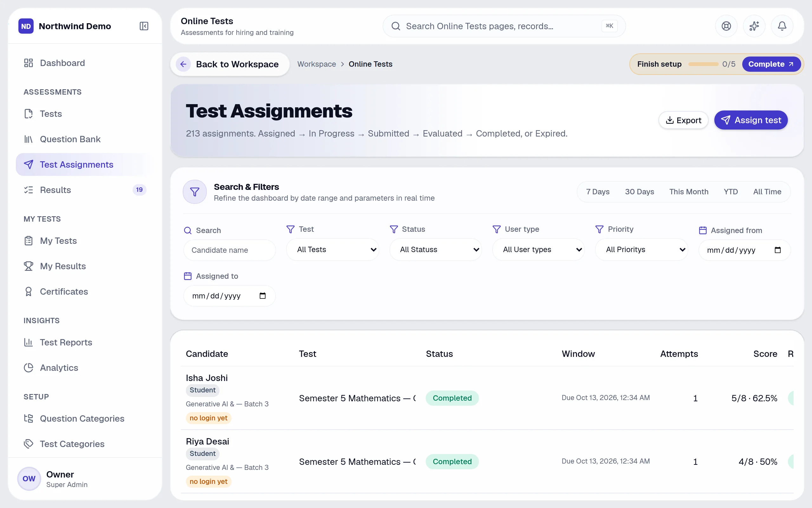Click the Export button
Screen dimensions: 812x508
point(683,120)
